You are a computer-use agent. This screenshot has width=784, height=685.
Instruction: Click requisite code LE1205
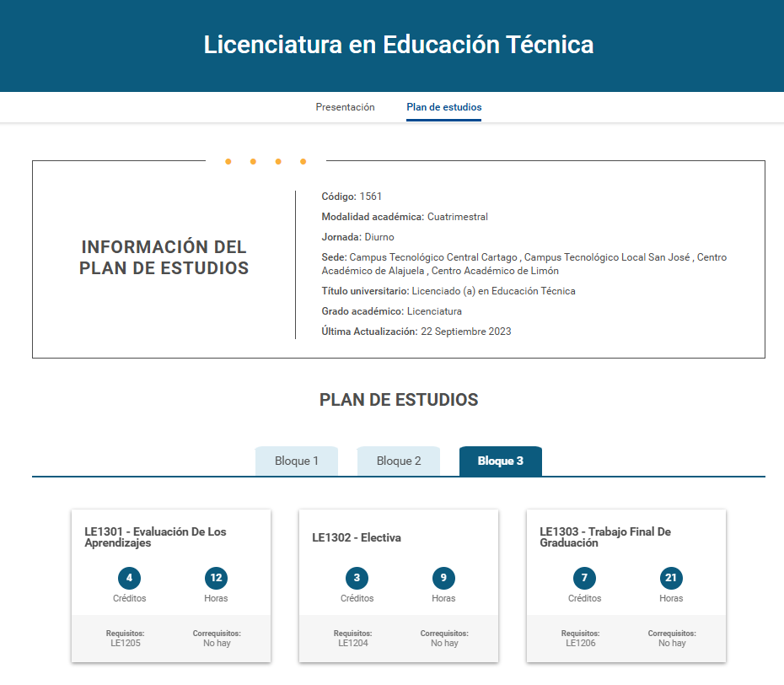[x=126, y=643]
